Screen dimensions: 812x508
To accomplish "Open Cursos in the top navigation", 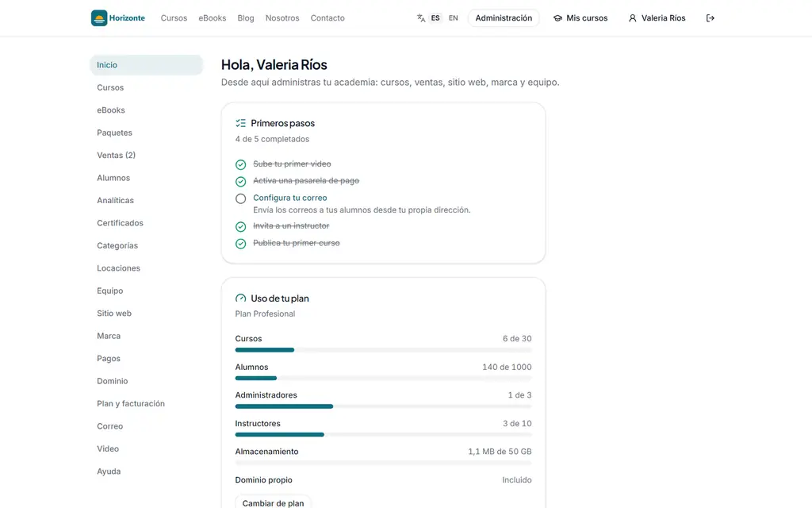I will [174, 18].
